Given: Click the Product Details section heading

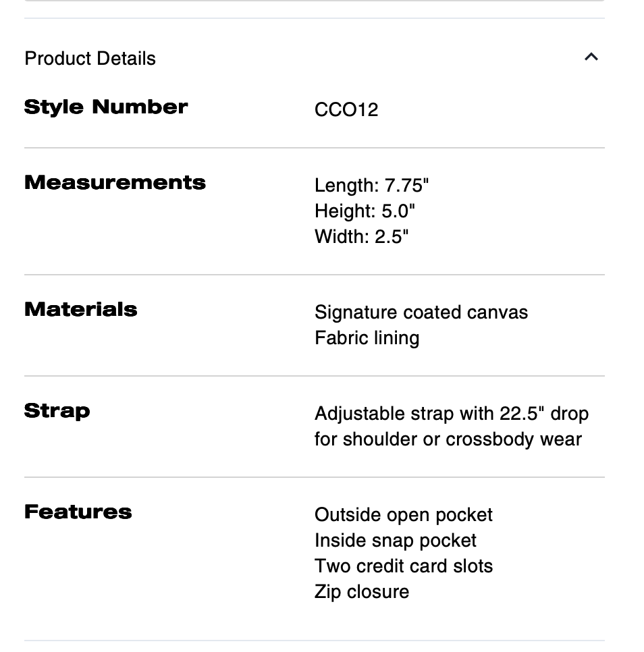Looking at the screenshot, I should (x=90, y=59).
